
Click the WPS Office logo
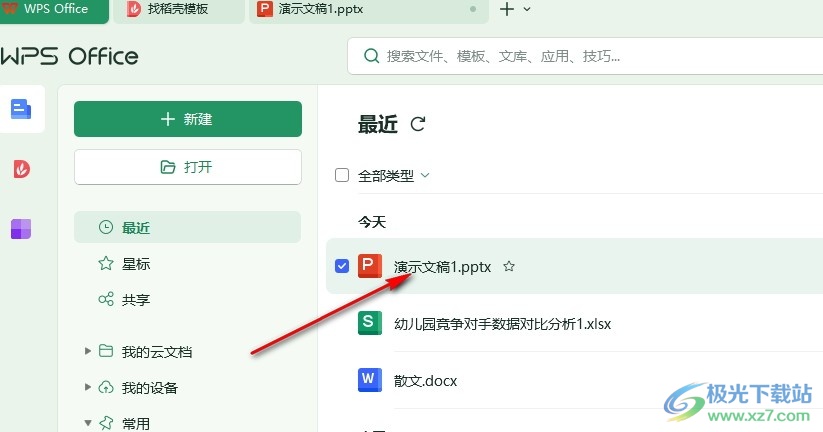[x=69, y=56]
